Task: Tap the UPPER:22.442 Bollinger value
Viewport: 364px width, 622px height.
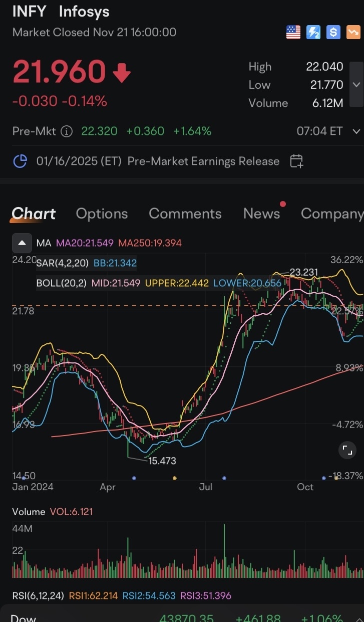Action: point(177,283)
